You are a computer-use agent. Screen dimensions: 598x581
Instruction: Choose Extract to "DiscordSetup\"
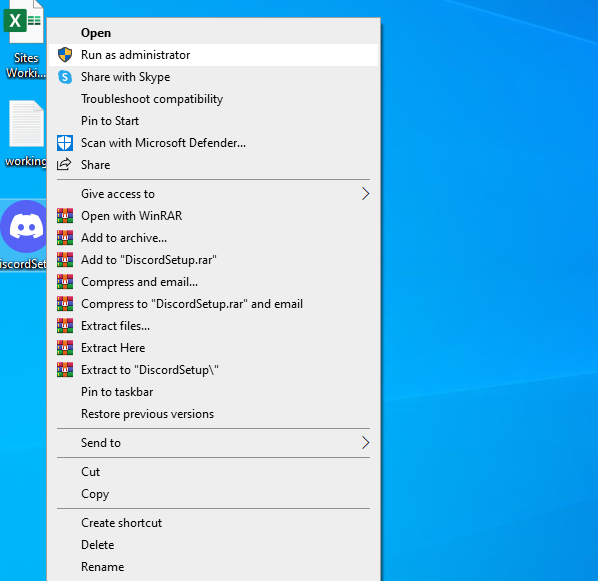(x=214, y=370)
